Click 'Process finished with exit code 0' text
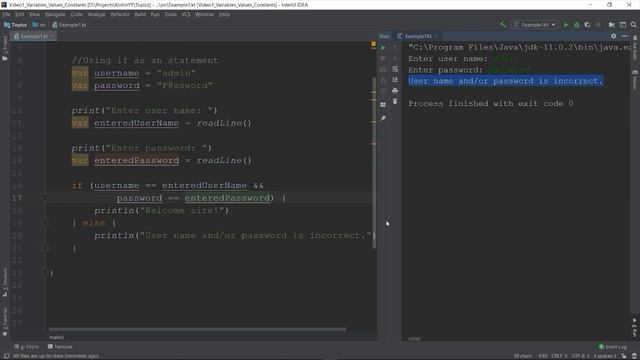Screen dimensions: 640x360 pyautogui.click(x=491, y=104)
